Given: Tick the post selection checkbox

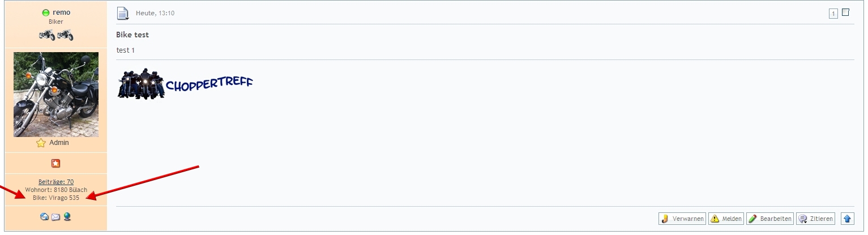Looking at the screenshot, I should pyautogui.click(x=845, y=12).
